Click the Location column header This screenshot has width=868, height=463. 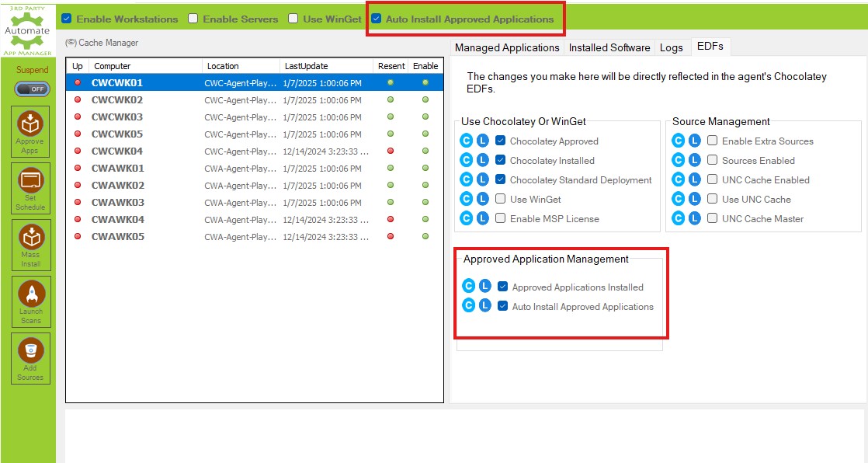223,66
